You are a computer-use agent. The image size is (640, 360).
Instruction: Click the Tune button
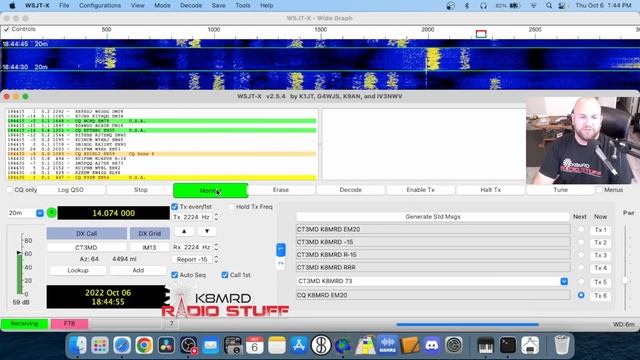(560, 190)
